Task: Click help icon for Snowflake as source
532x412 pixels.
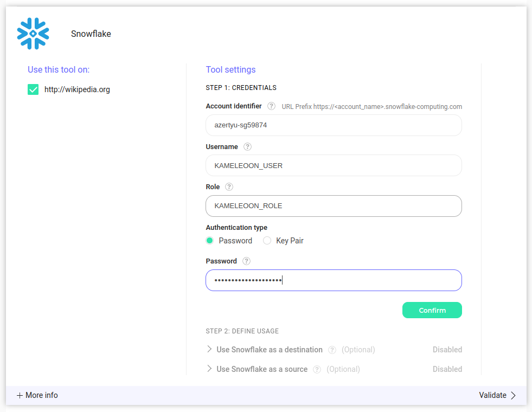Action: pos(317,369)
